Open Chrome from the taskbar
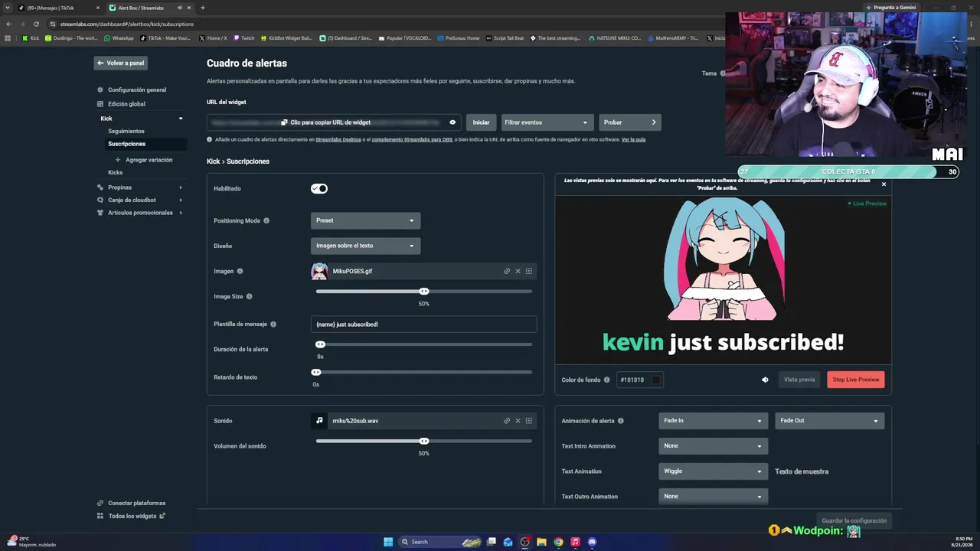This screenshot has width=980, height=551. [x=558, y=542]
